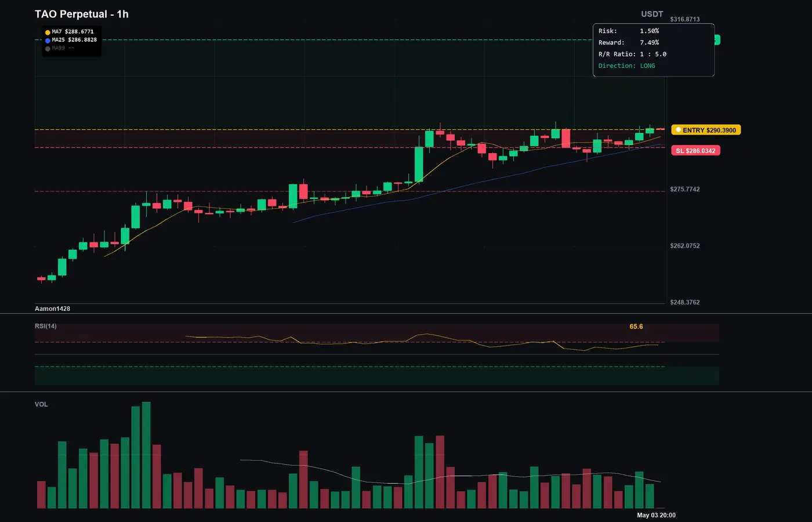Click the $248.3762 price axis label

pyautogui.click(x=685, y=302)
